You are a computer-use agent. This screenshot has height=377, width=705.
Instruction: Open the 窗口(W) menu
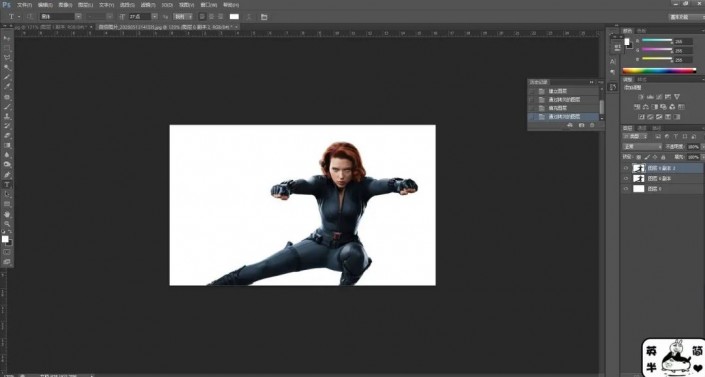[209, 5]
